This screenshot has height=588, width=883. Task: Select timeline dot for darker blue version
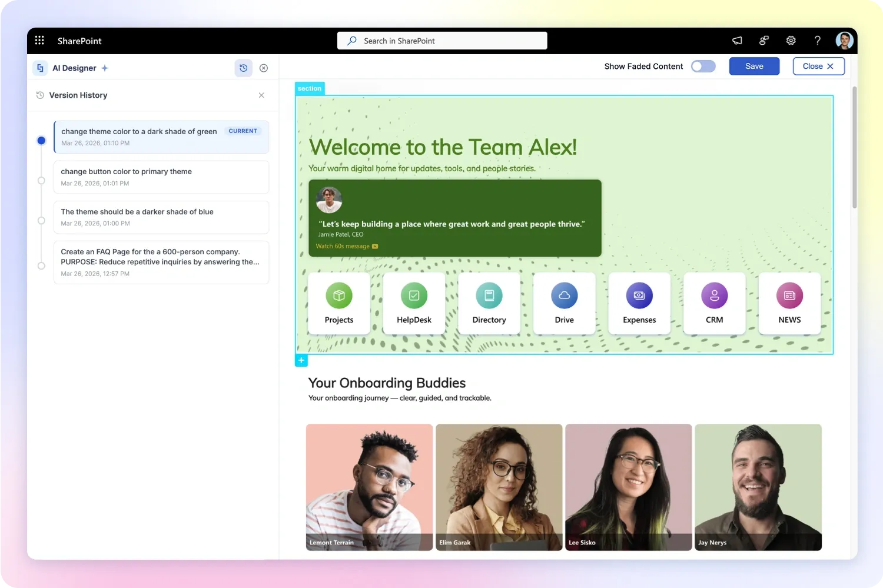[x=41, y=221]
